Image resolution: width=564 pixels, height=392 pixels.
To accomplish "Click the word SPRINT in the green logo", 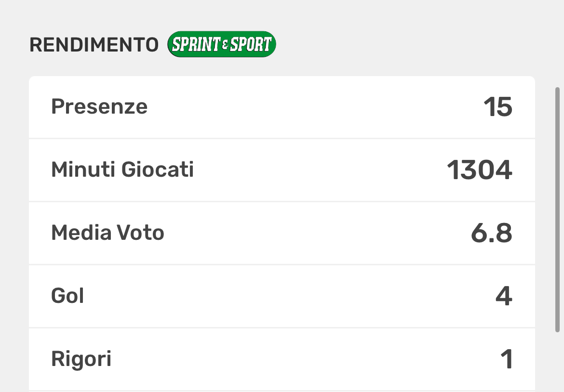I will coord(196,45).
